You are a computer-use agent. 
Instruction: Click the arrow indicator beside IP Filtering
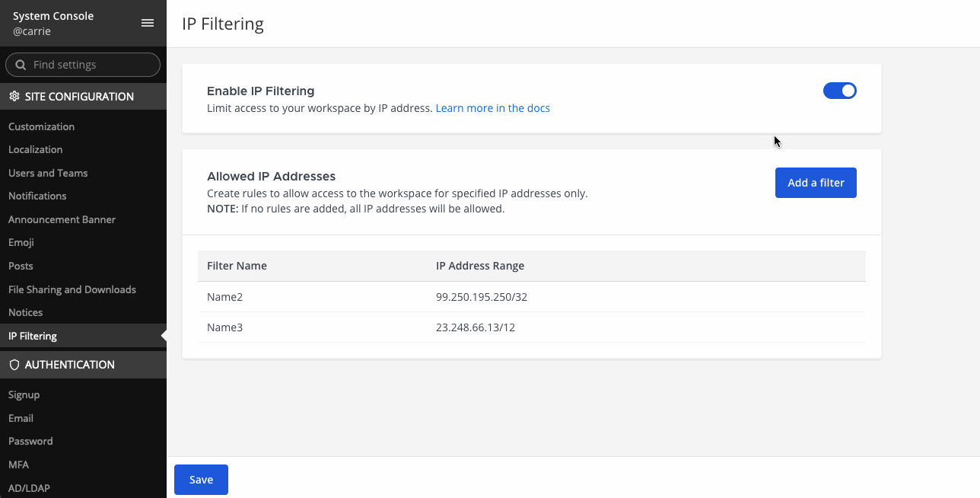click(x=162, y=335)
